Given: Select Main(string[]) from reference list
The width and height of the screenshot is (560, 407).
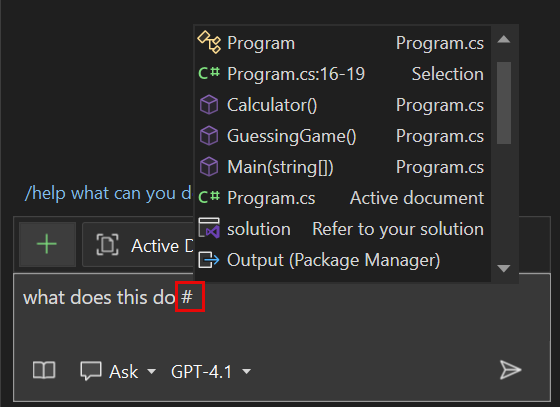Looking at the screenshot, I should tap(341, 167).
